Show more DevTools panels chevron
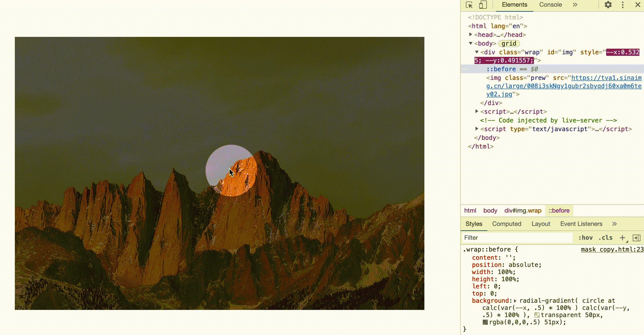The width and height of the screenshot is (644, 335). [575, 5]
